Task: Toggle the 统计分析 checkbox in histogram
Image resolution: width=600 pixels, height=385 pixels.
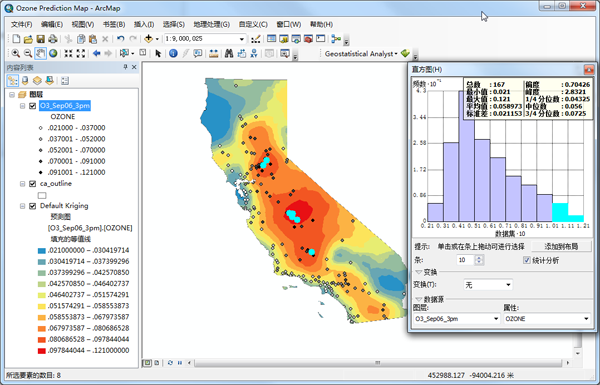Action: (527, 260)
